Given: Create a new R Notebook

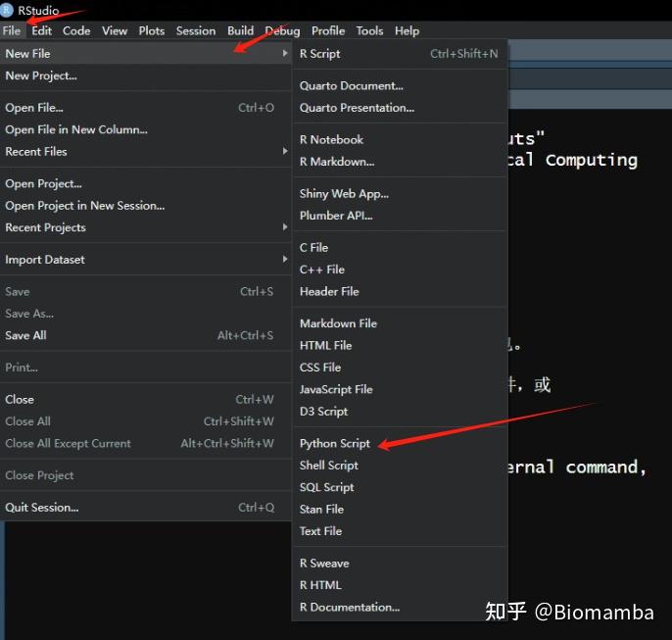Looking at the screenshot, I should pyautogui.click(x=400, y=140).
